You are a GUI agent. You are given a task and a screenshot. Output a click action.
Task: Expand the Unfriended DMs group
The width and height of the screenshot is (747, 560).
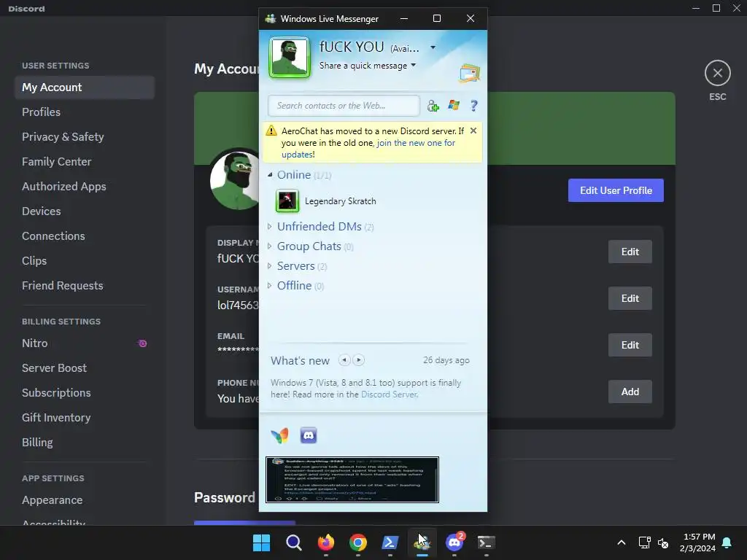tap(270, 227)
